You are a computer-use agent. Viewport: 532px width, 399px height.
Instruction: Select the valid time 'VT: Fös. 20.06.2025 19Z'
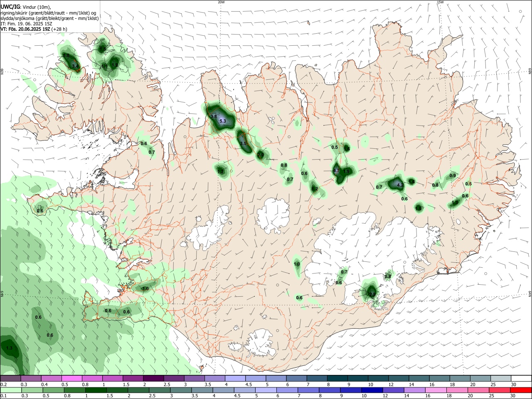click(x=25, y=29)
